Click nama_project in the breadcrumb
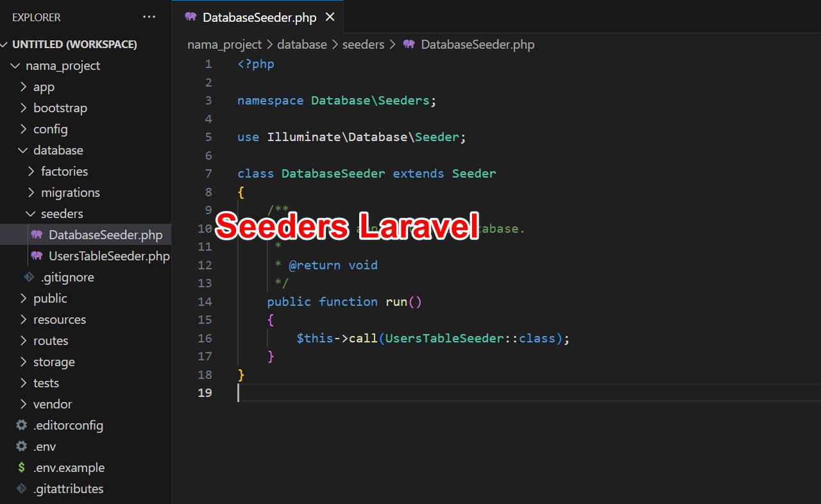Screen dimensions: 821x504 (224, 44)
